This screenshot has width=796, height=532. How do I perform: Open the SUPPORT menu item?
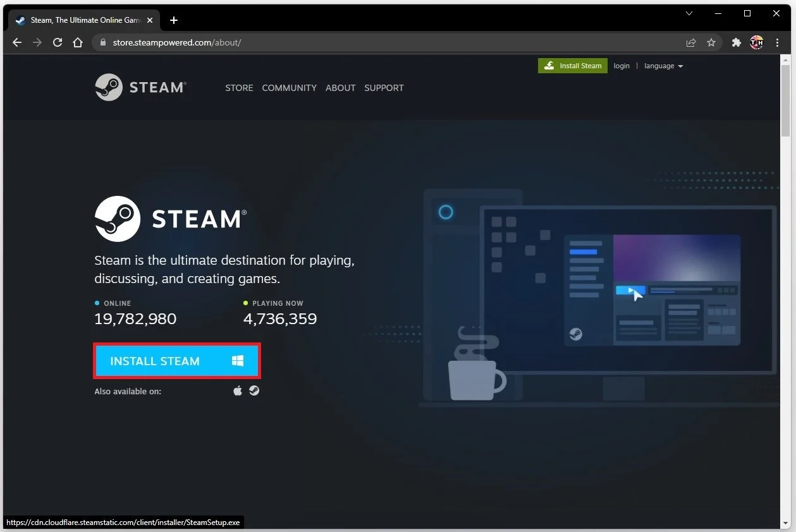pos(384,88)
